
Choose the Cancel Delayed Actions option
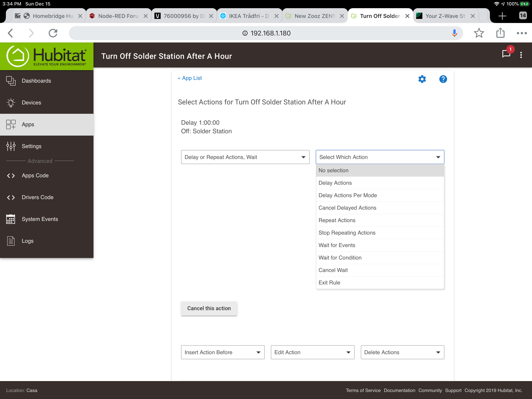[x=347, y=208]
